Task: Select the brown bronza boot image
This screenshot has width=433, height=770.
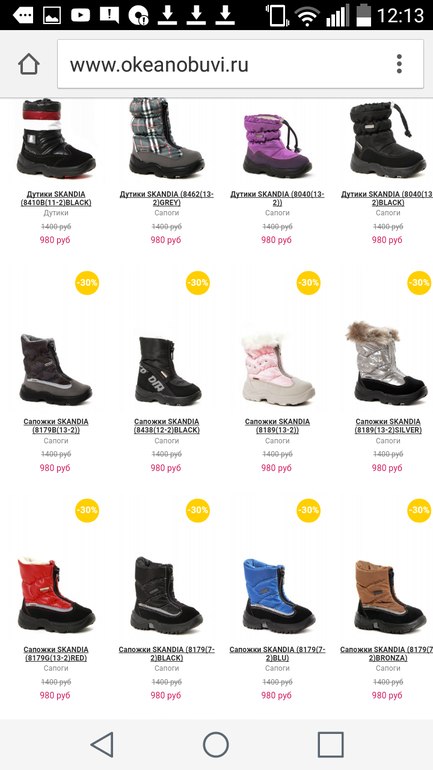Action: coord(389,596)
